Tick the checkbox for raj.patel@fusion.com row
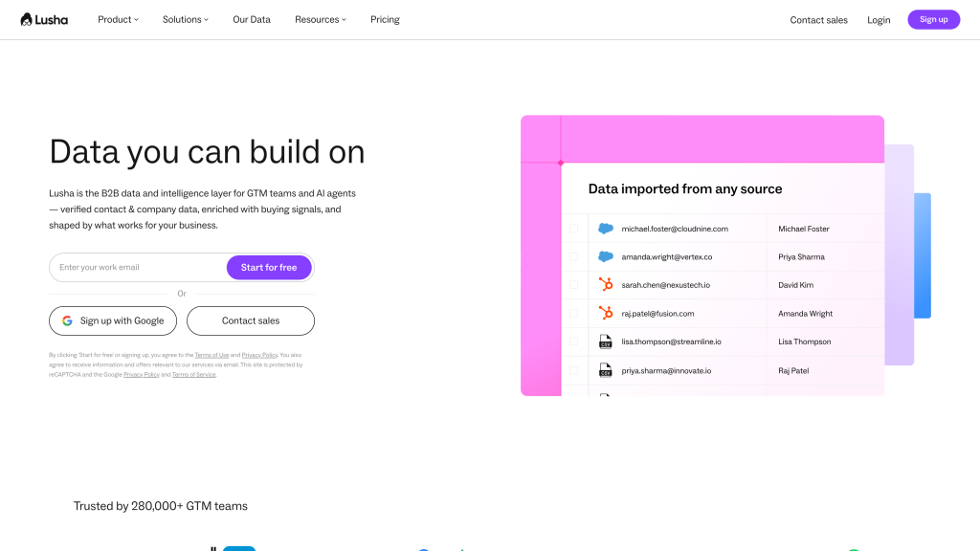The height and width of the screenshot is (551, 980). 574,313
